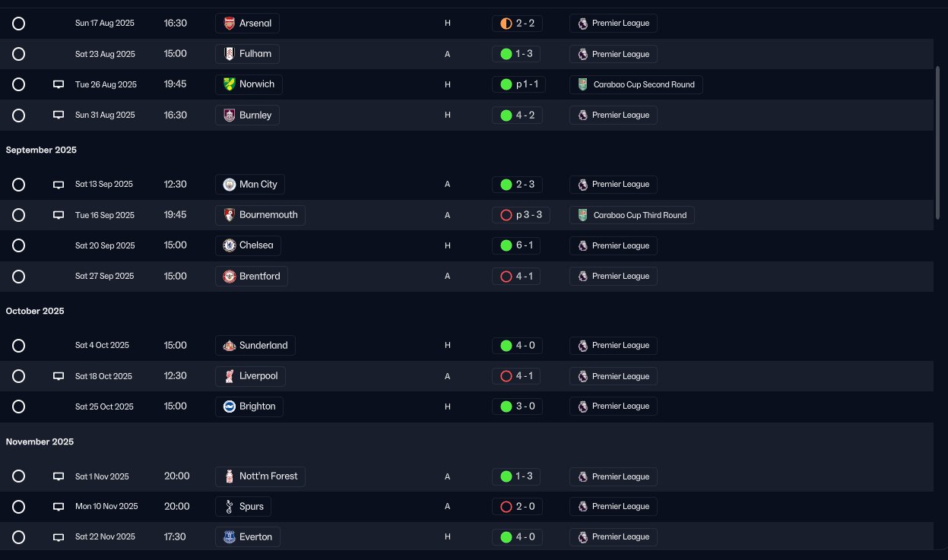This screenshot has width=948, height=560.
Task: Click the Arsenal club crest icon
Action: point(230,24)
